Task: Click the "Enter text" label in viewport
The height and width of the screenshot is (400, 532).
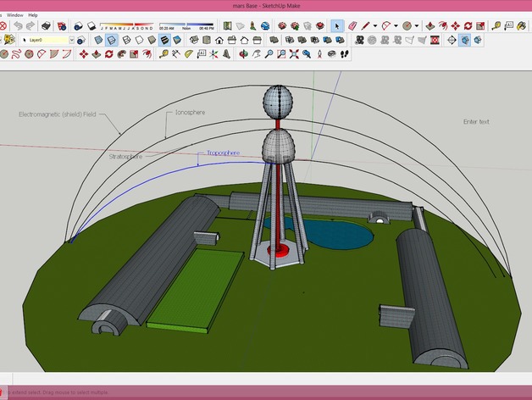Action: [476, 122]
